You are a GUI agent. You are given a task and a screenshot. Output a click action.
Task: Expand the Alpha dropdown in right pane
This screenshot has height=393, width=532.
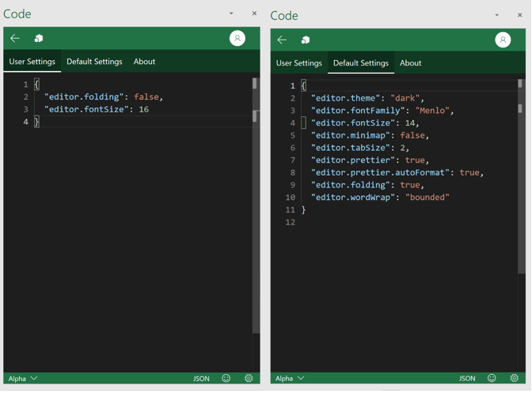click(x=290, y=378)
